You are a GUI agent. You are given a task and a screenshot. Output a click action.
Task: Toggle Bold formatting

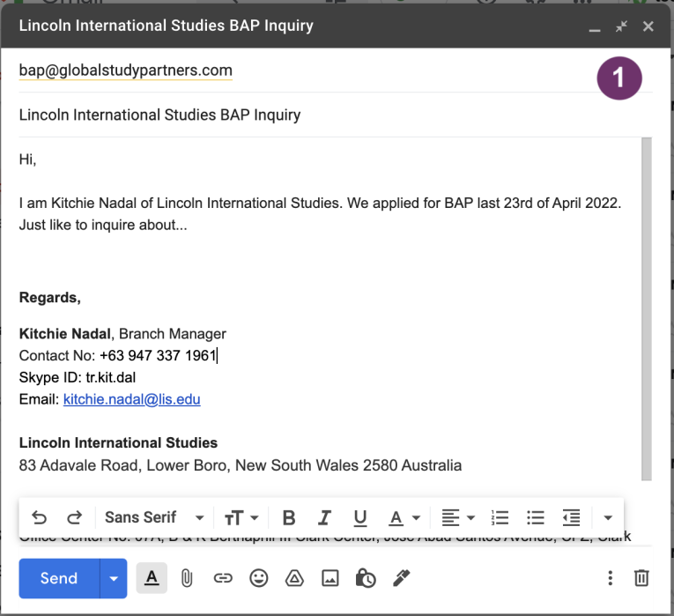289,517
